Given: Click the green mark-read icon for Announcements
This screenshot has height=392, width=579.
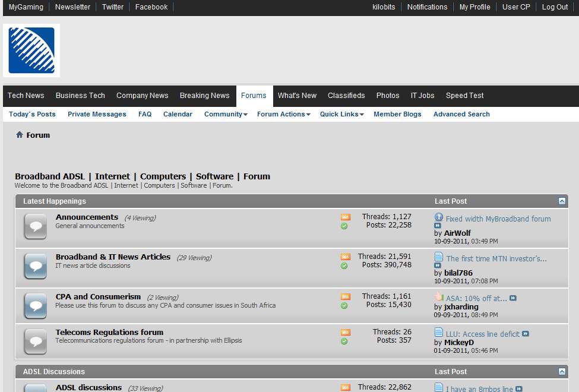Looking at the screenshot, I should coord(344,226).
